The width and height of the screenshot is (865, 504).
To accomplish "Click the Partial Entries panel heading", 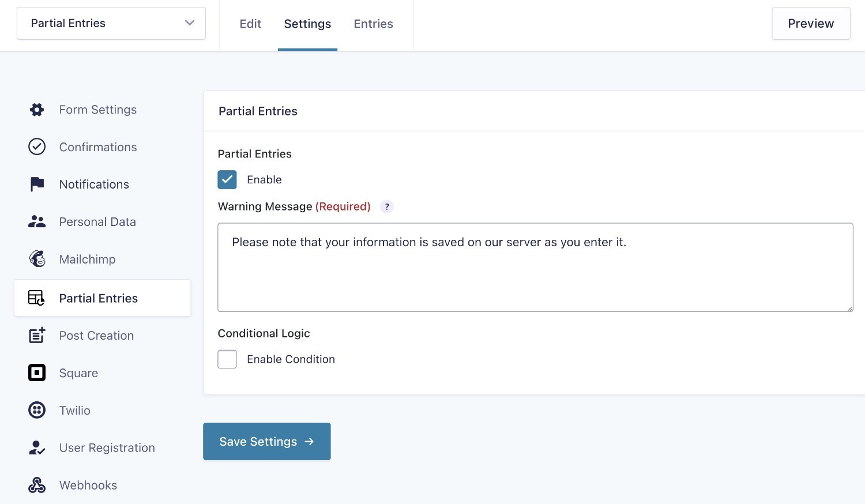I will (258, 111).
